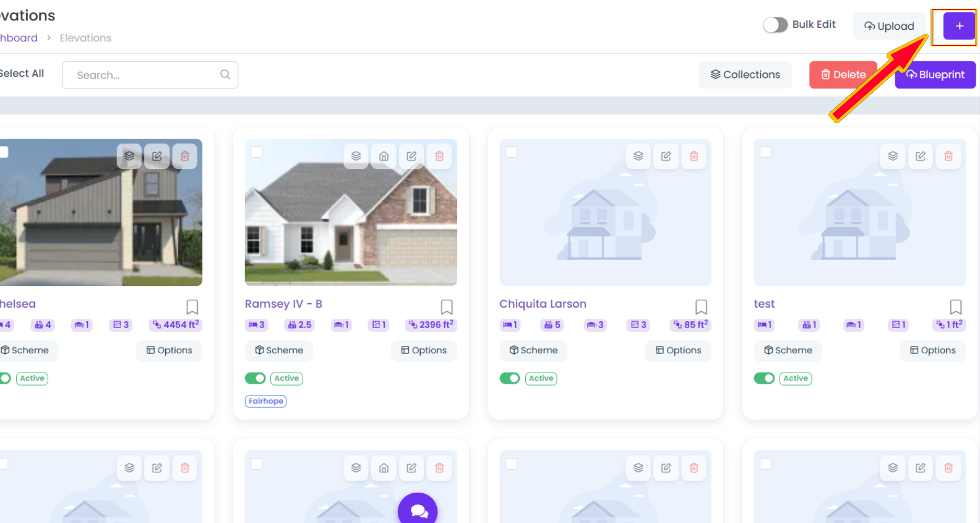Open Scheme for Ramsey IV - B

(x=279, y=350)
